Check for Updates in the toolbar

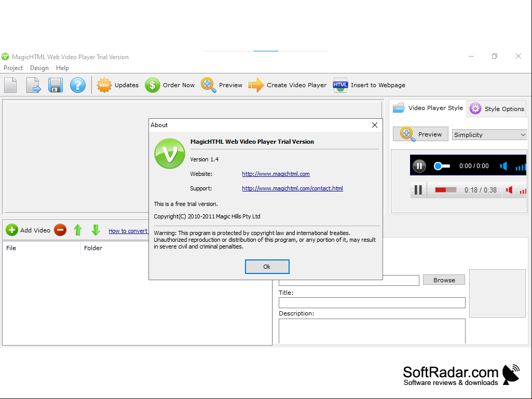118,85
